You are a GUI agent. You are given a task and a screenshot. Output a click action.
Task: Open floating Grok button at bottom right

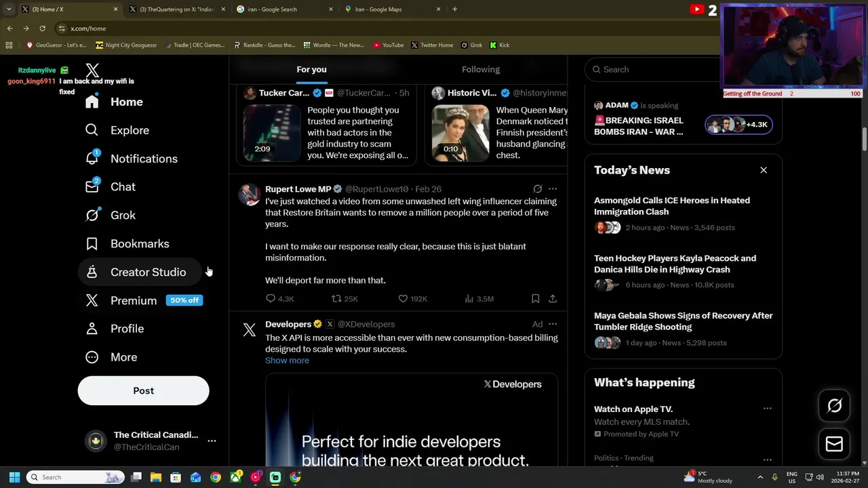pyautogui.click(x=835, y=405)
